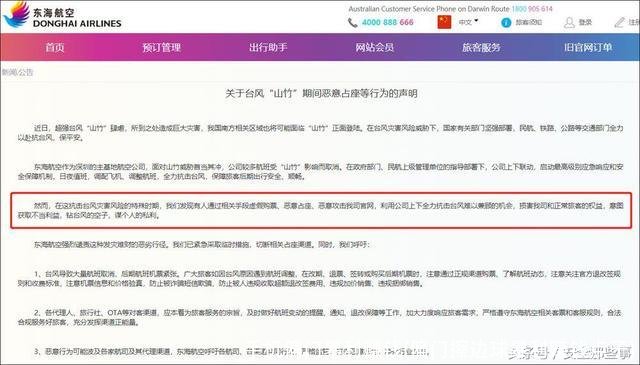
Task: Click the user profile login icon
Action: [569, 22]
